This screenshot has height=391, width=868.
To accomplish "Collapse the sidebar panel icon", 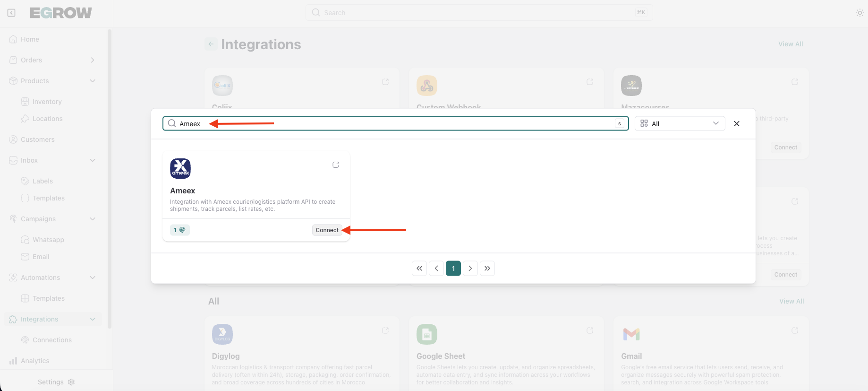I will point(11,13).
